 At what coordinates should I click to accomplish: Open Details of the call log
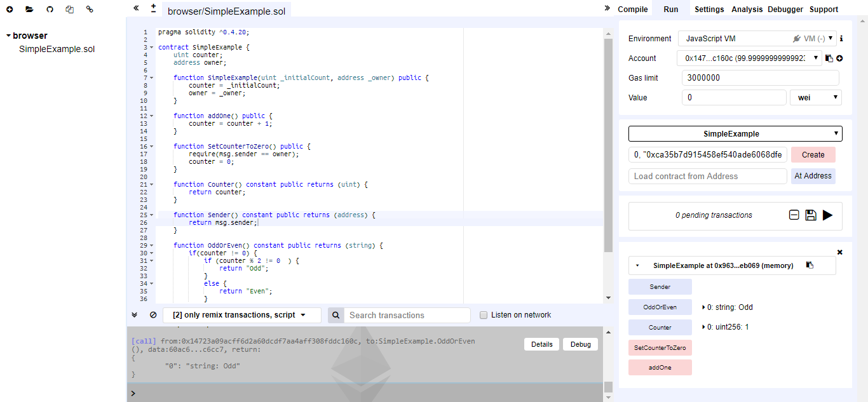542,344
